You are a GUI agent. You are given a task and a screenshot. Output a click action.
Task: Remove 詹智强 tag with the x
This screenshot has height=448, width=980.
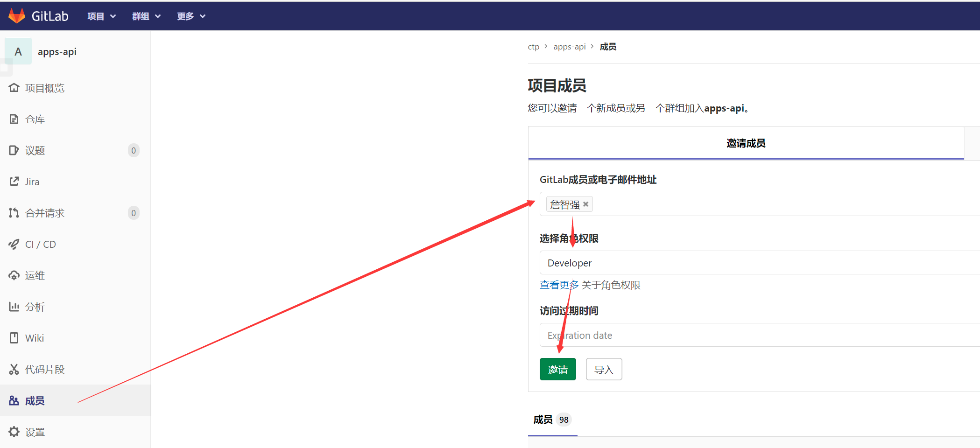coord(585,204)
